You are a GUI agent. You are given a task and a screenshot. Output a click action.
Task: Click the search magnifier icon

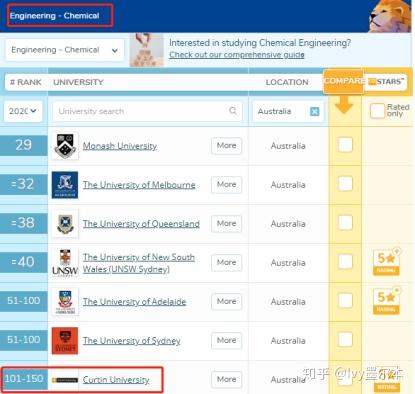(x=233, y=111)
